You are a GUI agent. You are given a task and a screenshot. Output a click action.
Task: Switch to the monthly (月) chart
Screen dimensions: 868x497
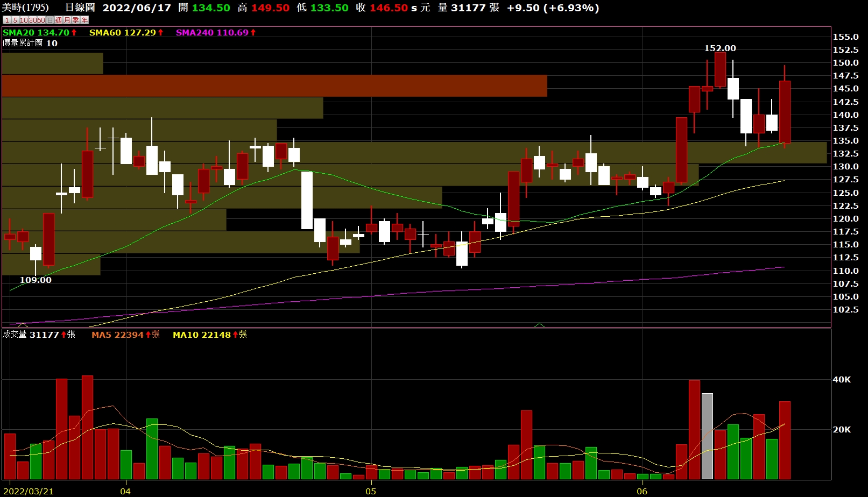pos(67,20)
